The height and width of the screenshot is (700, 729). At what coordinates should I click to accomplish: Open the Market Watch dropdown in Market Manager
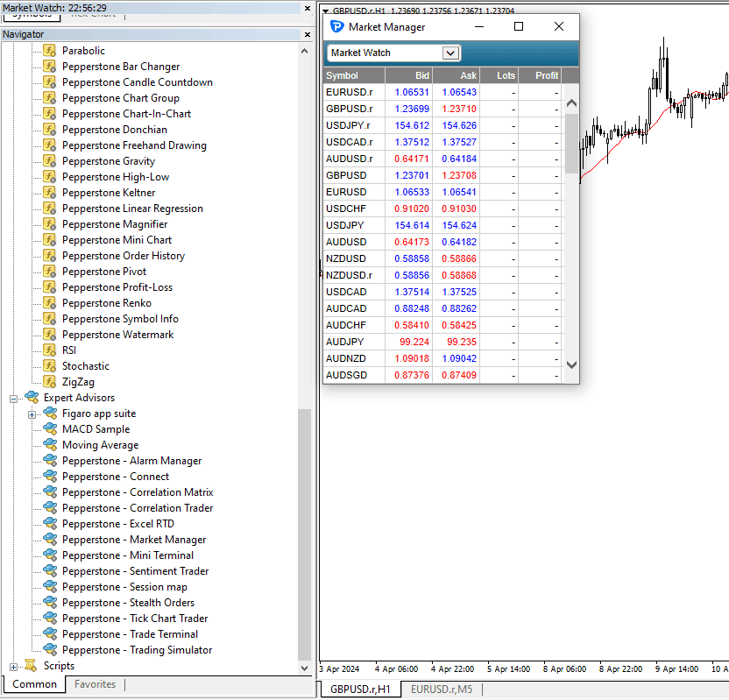(450, 53)
